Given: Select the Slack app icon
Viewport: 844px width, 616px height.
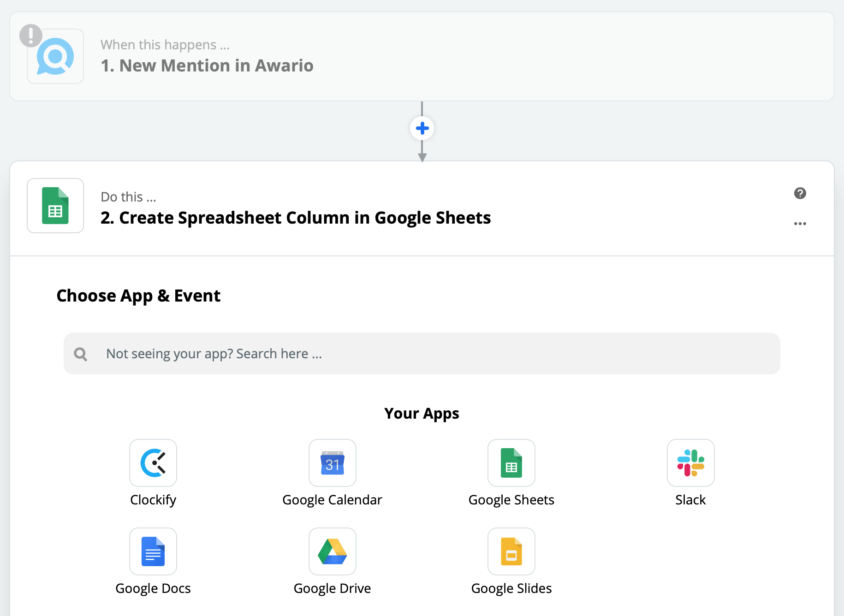Looking at the screenshot, I should pos(691,463).
